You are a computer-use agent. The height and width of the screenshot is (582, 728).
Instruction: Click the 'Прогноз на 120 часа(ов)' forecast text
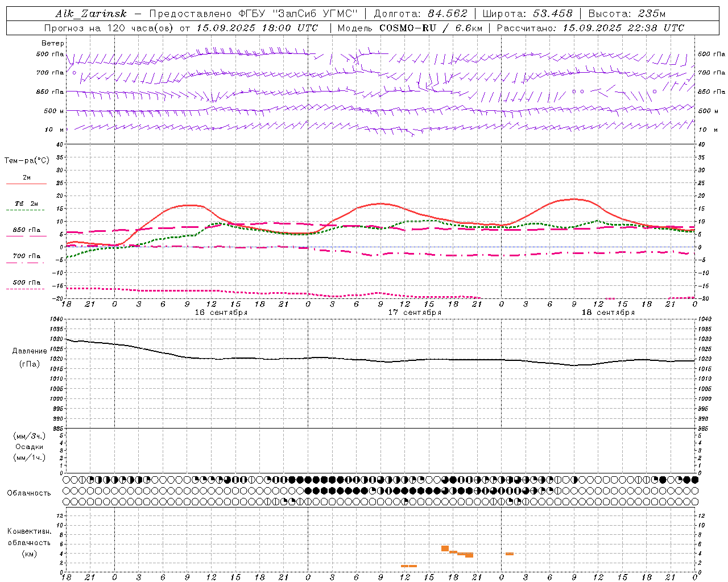pos(109,28)
